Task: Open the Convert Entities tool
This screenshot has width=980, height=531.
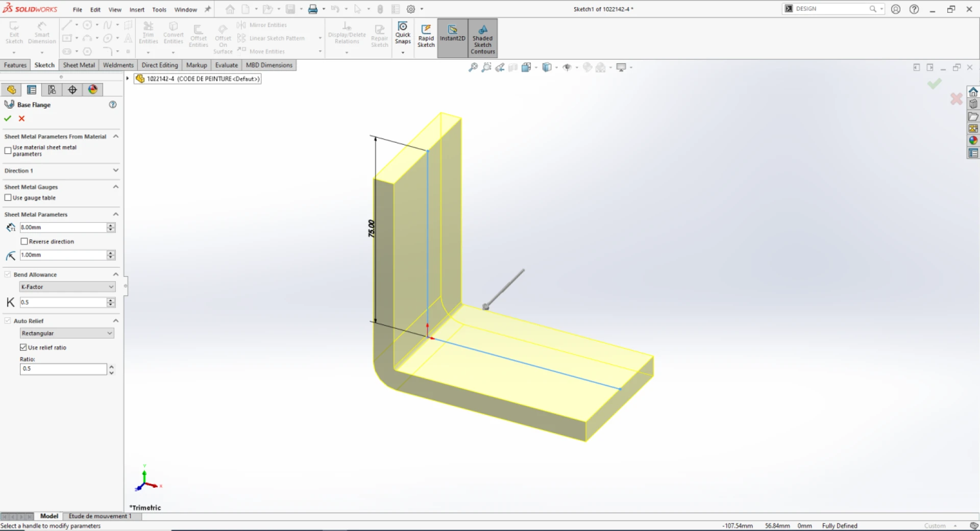Action: coord(173,32)
